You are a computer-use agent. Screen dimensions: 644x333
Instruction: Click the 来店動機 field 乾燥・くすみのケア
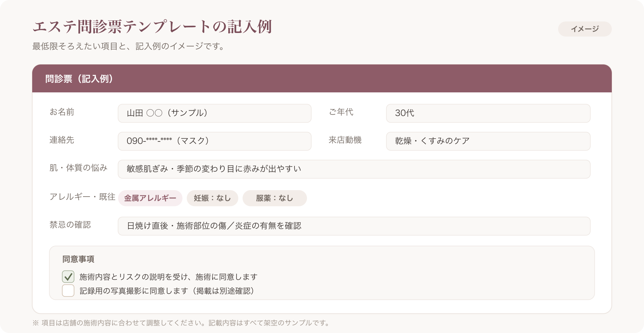coord(488,141)
